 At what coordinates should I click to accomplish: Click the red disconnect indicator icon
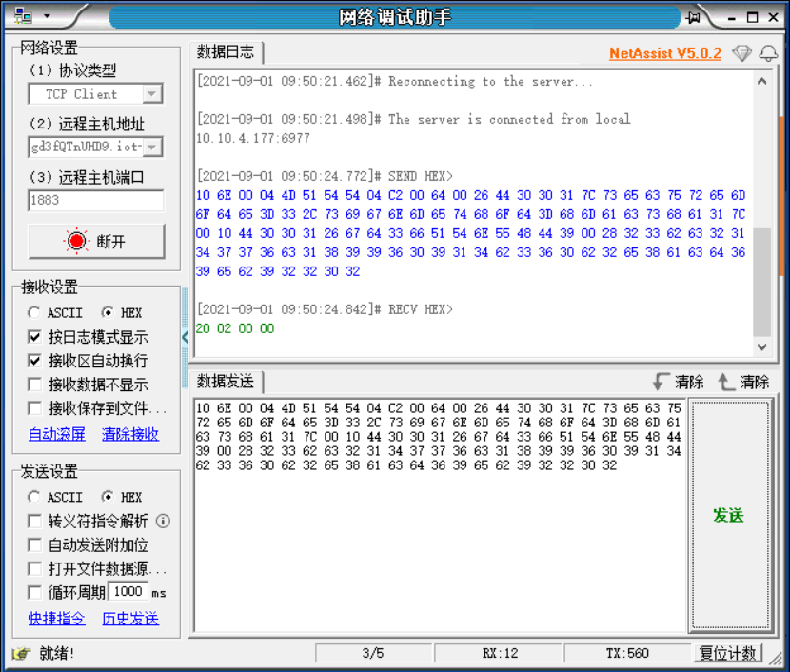[x=76, y=241]
